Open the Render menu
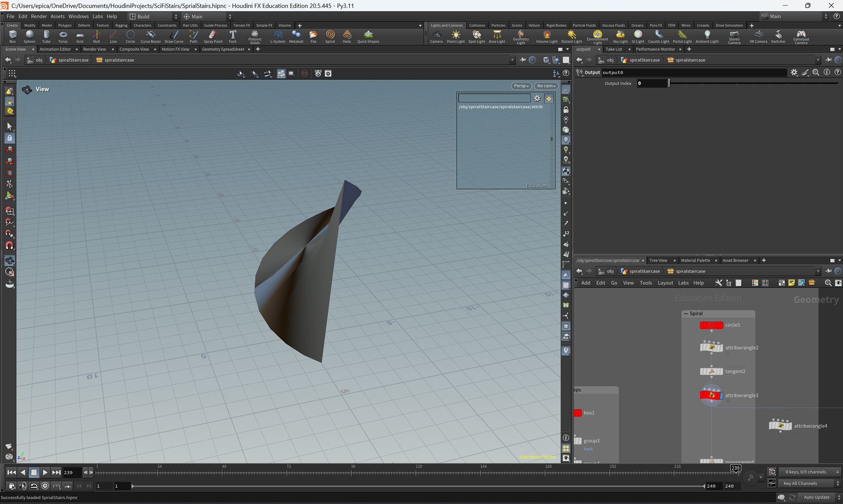 (x=39, y=16)
